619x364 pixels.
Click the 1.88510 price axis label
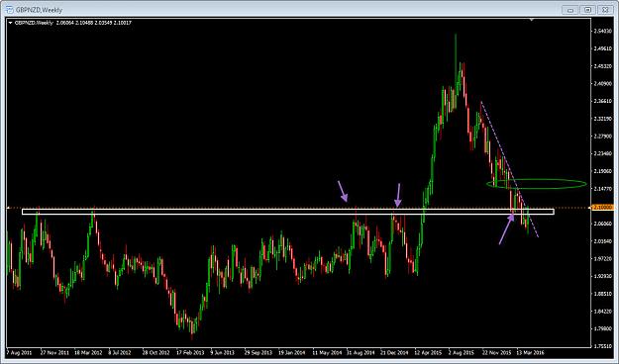(602, 294)
